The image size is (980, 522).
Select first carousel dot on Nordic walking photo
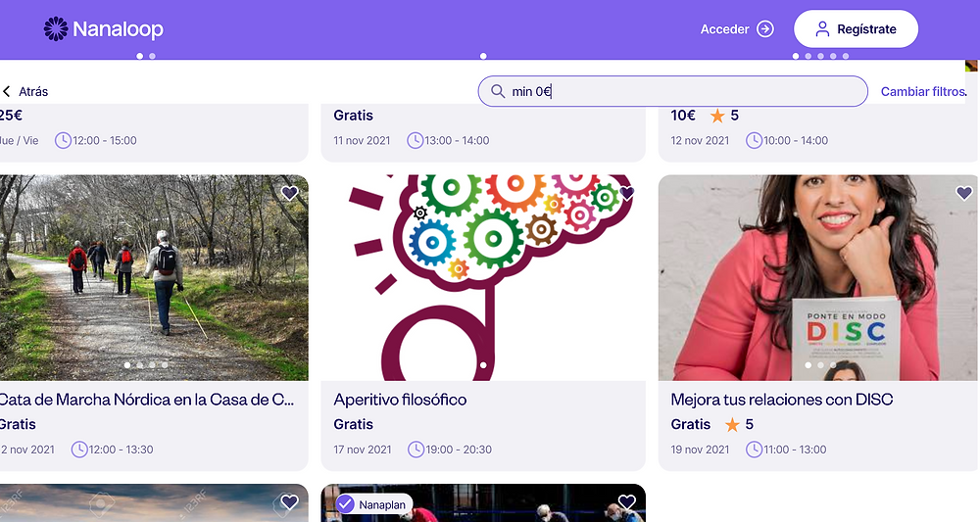126,364
